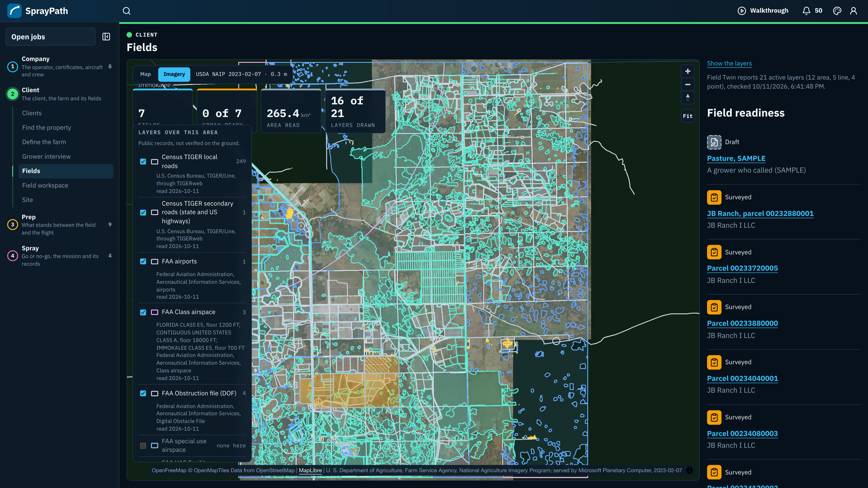The width and height of the screenshot is (868, 488).
Task: Open Parcel 00233720005 link
Action: [742, 268]
